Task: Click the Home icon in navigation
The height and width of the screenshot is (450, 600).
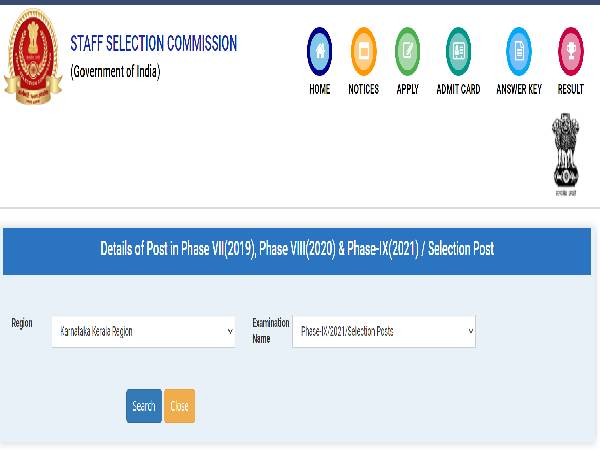Action: pyautogui.click(x=319, y=51)
